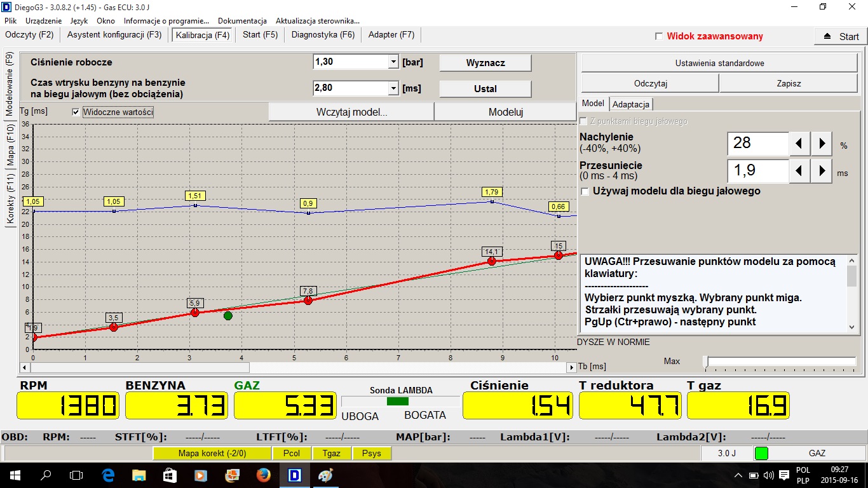Click the green operating point dot on graph
This screenshot has height=488, width=868.
228,316
